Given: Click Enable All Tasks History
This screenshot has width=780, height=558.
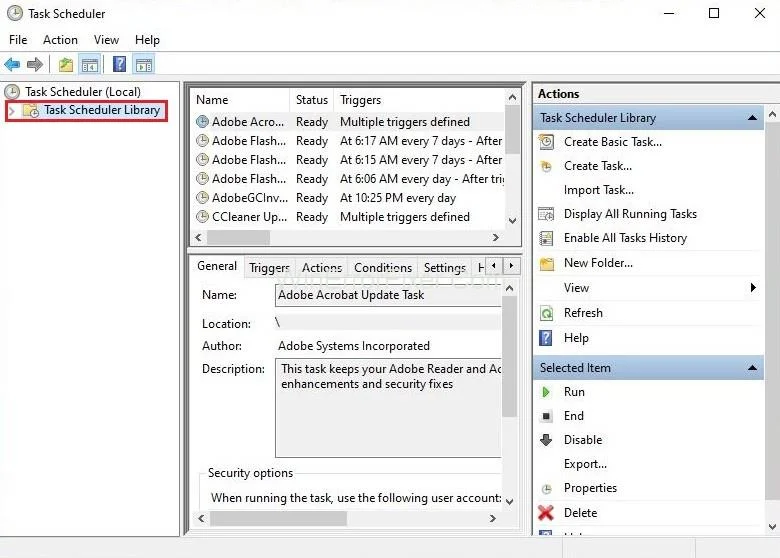Looking at the screenshot, I should click(x=625, y=238).
